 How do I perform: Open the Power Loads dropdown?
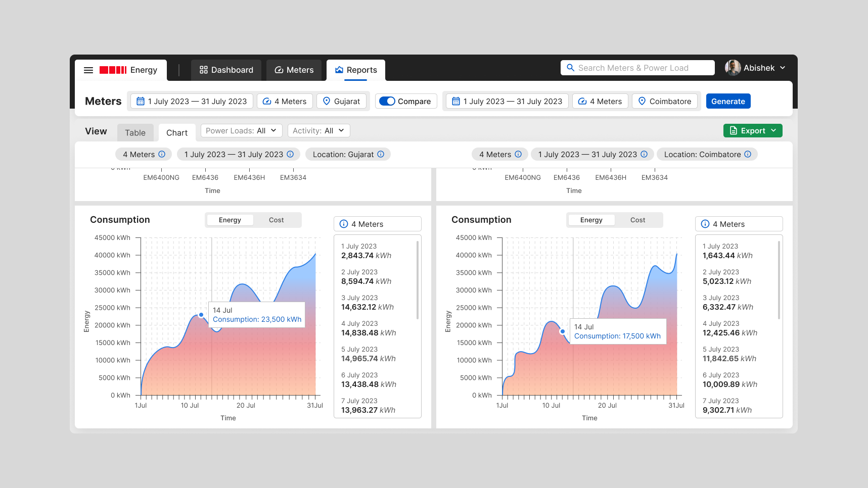[241, 130]
